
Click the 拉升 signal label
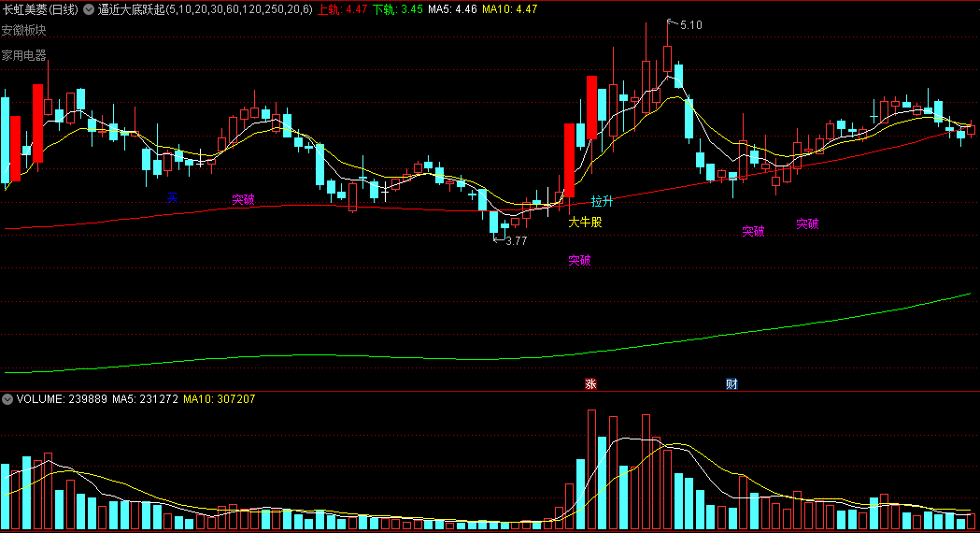[602, 201]
